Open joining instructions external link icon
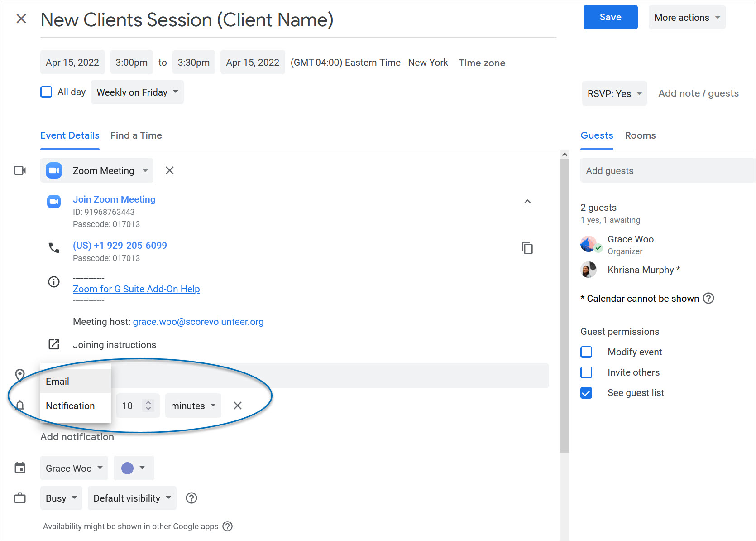Image resolution: width=756 pixels, height=541 pixels. point(54,344)
